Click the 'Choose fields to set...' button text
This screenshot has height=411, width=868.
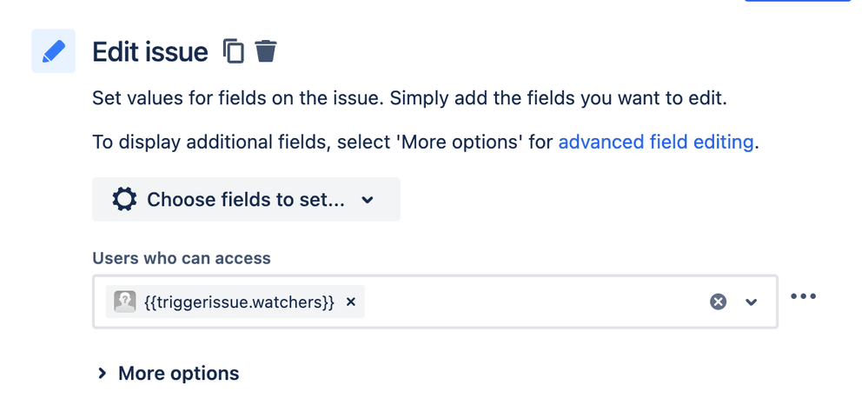246,199
